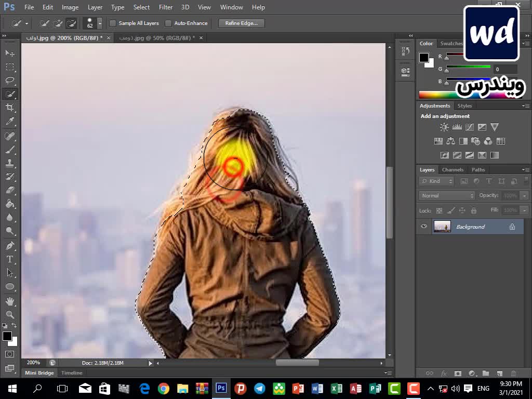Click the Refine Edge button
The image size is (532, 399).
click(242, 23)
